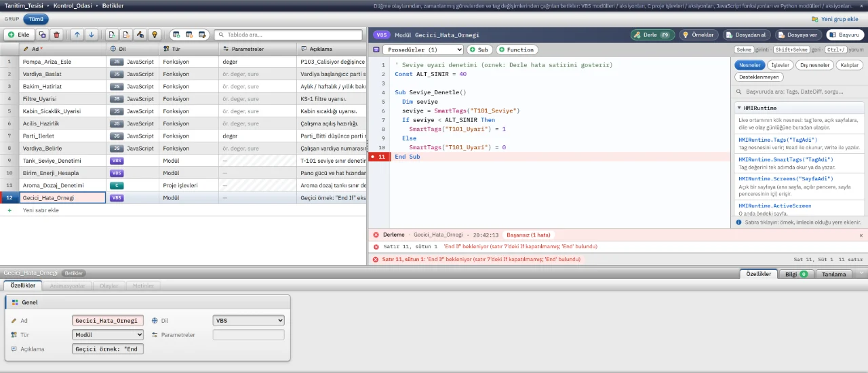Click the Satır 11, sütun 1 error message
This screenshot has width=868, height=373.
point(616,247)
